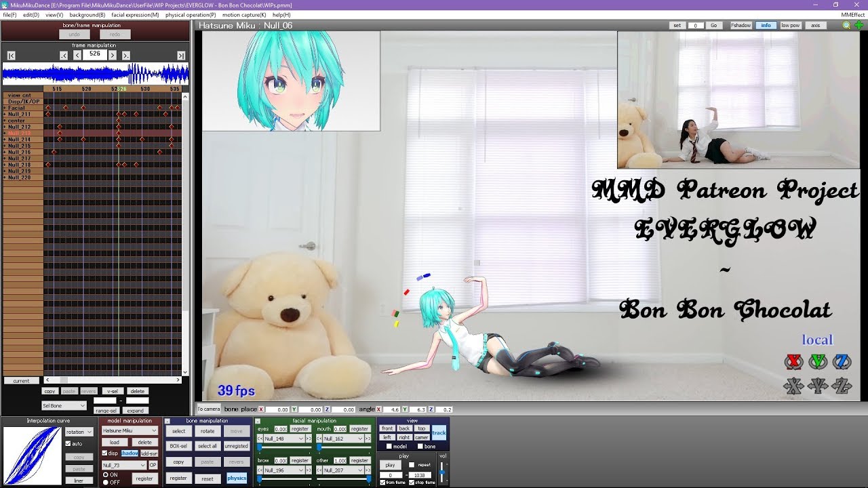Adjust the eyes morph slider
The height and width of the screenshot is (488, 868).
(260, 447)
